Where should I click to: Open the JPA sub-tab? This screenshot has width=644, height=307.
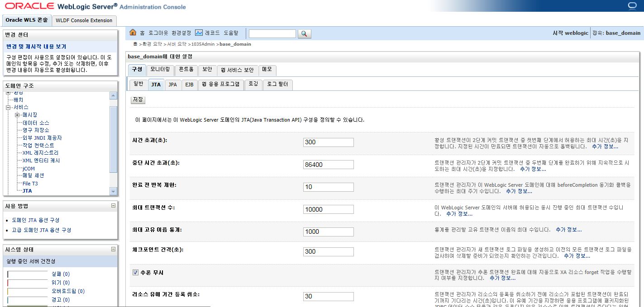point(172,85)
